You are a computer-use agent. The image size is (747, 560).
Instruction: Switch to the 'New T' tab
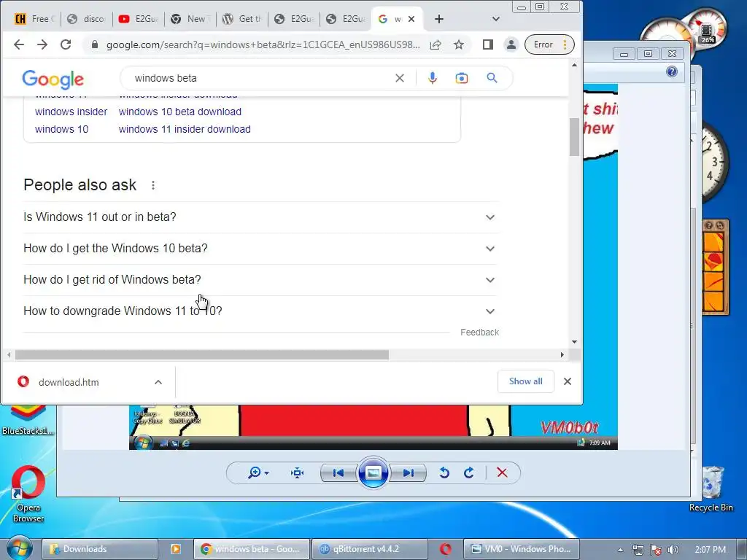click(190, 19)
